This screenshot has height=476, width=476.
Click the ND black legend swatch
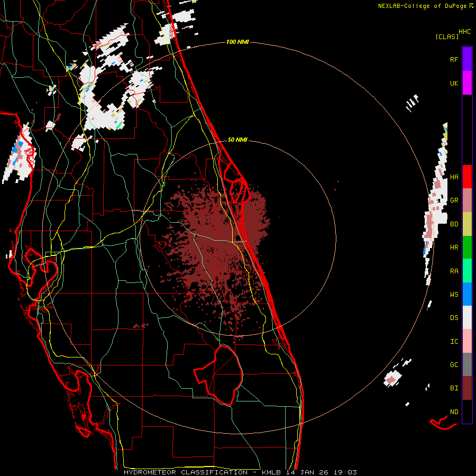click(467, 411)
